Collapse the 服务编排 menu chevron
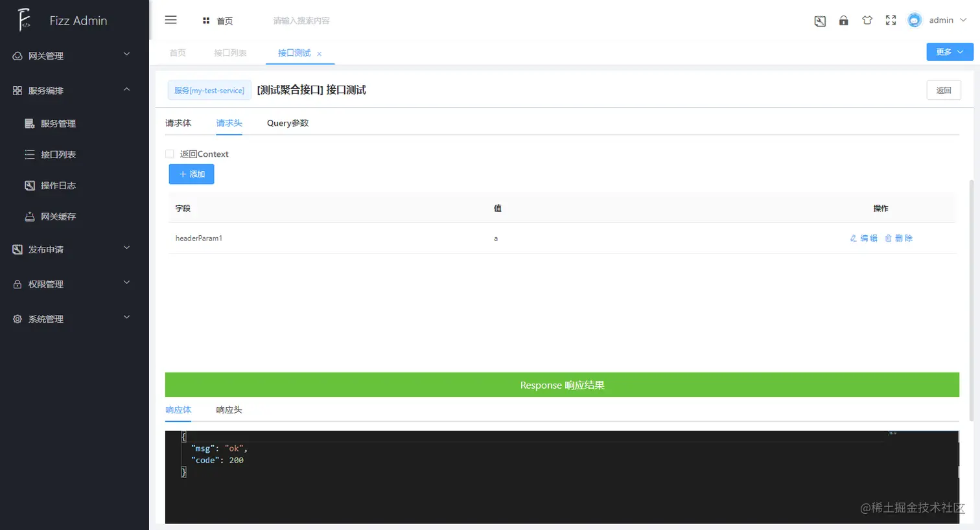The height and width of the screenshot is (530, 980). click(x=127, y=89)
